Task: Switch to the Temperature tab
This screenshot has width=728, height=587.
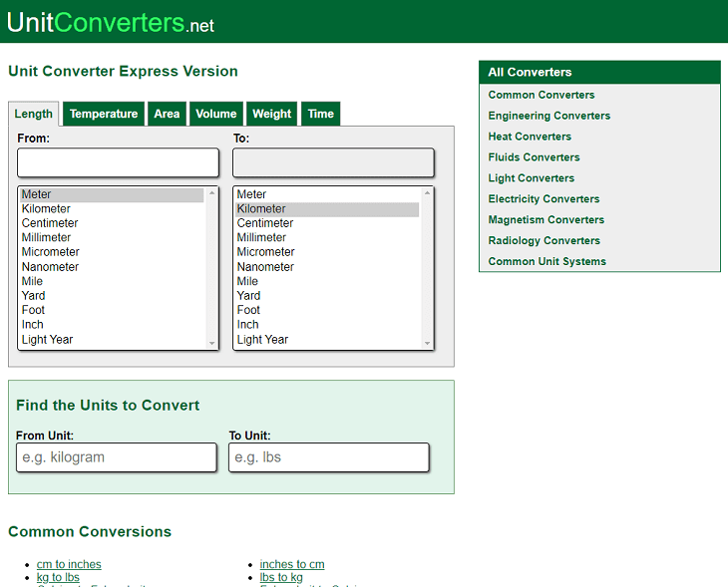Action: pos(104,114)
